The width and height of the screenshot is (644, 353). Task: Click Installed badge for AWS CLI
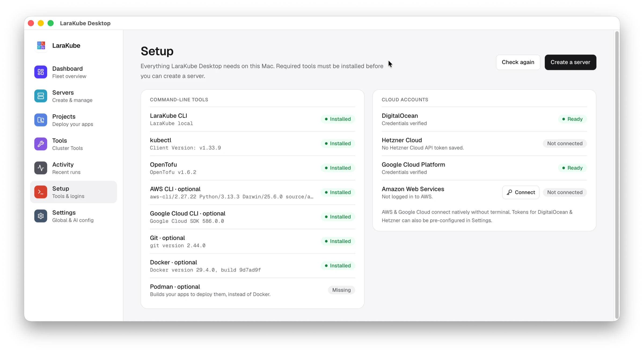coord(338,192)
